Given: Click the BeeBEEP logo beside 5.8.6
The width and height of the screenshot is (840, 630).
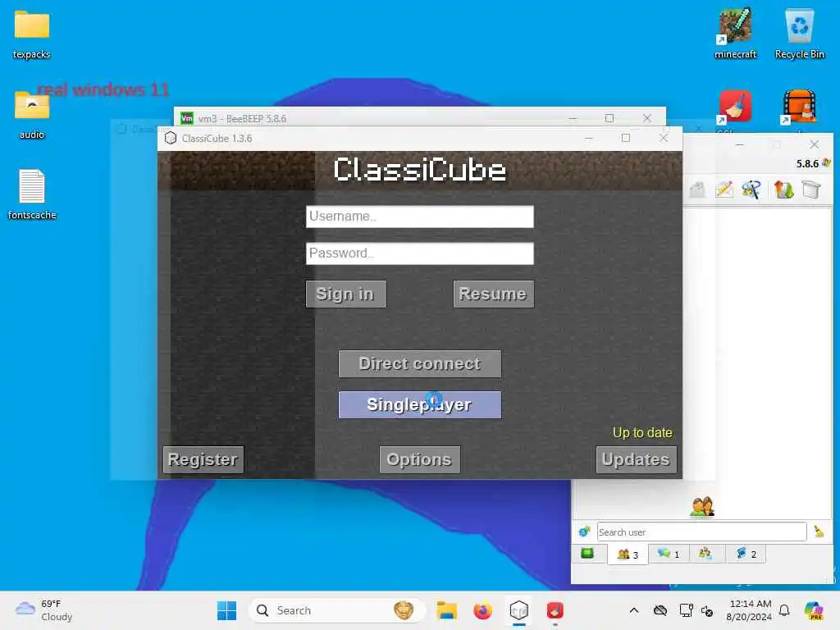Looking at the screenshot, I should click(x=826, y=163).
